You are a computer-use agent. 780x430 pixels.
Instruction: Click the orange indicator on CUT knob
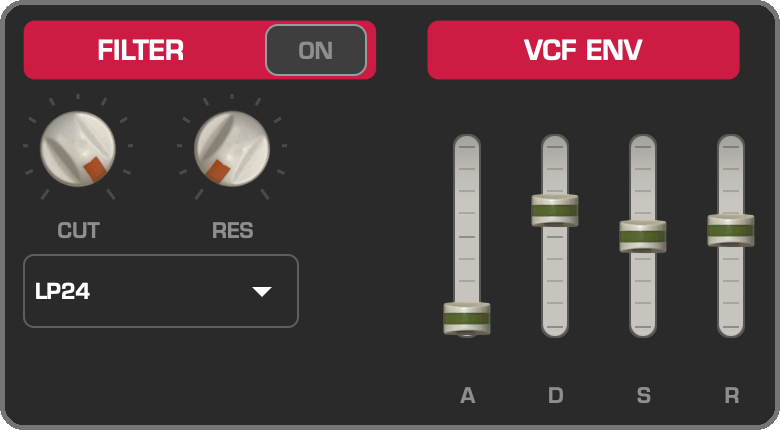tap(95, 169)
